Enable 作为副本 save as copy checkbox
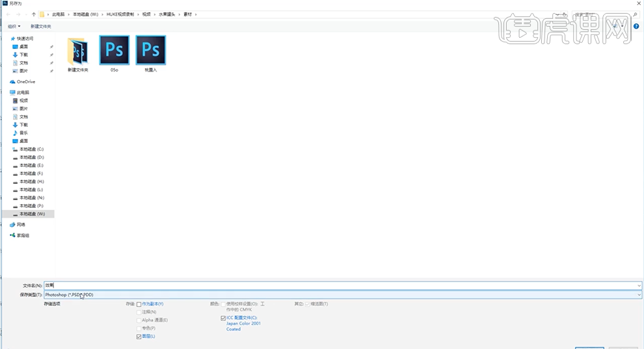The height and width of the screenshot is (349, 644). 139,304
